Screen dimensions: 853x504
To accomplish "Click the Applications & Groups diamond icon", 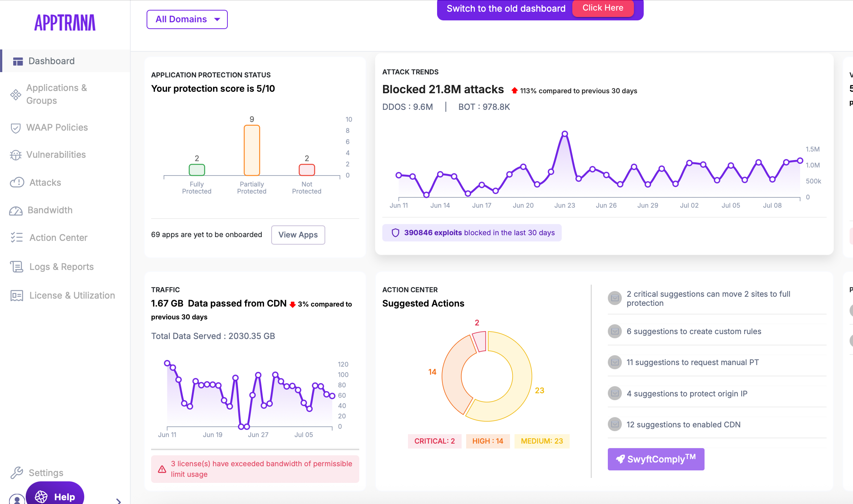I will pos(15,94).
